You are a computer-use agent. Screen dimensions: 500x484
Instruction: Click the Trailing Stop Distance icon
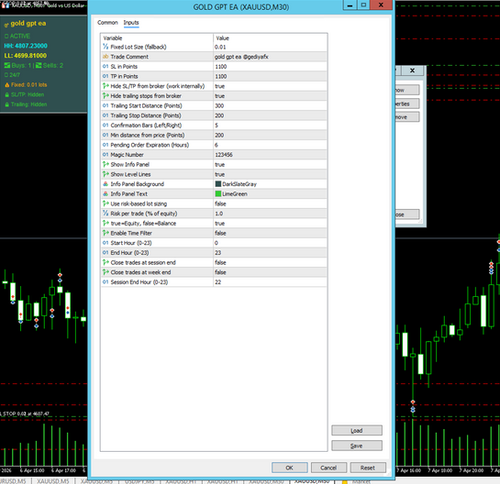click(x=106, y=115)
